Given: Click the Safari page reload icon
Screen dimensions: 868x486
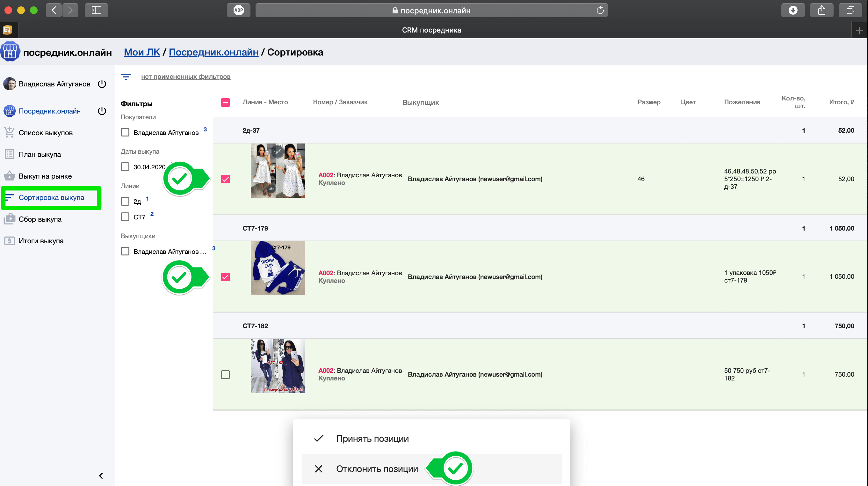Looking at the screenshot, I should pyautogui.click(x=600, y=10).
